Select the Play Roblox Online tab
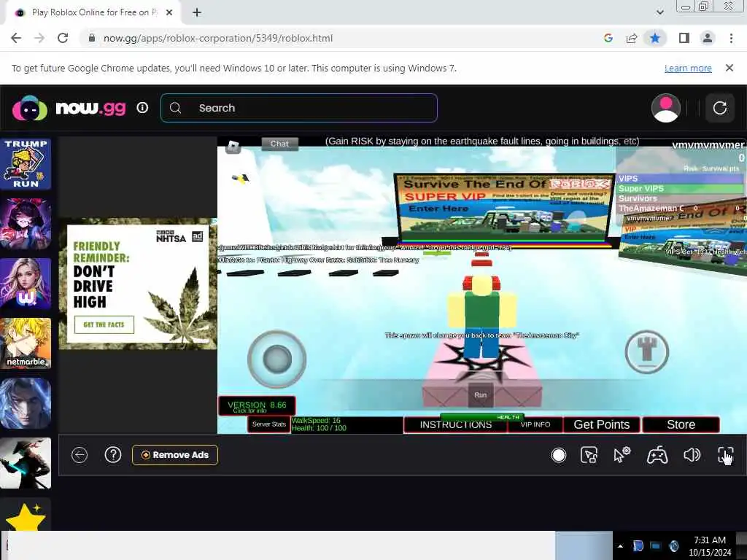 click(94, 12)
